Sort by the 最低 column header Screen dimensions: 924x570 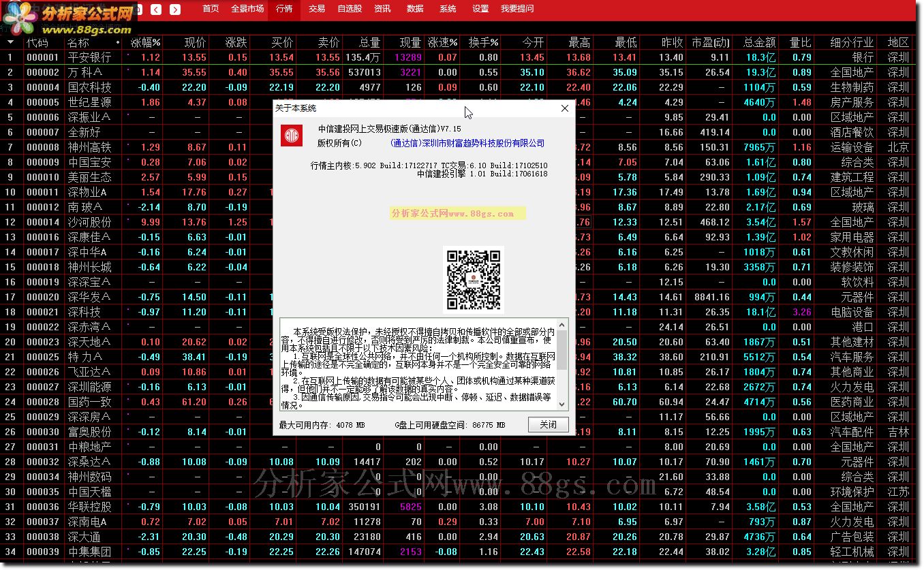tap(626, 42)
